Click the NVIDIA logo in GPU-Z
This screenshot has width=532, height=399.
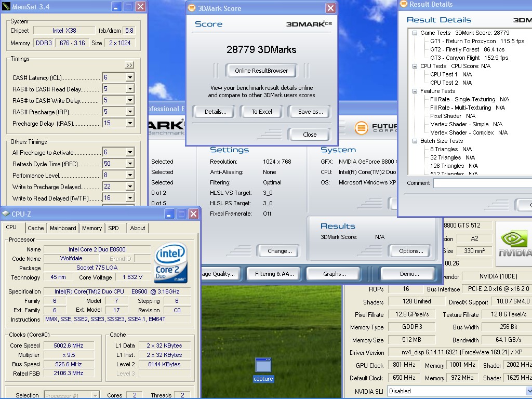click(x=514, y=244)
